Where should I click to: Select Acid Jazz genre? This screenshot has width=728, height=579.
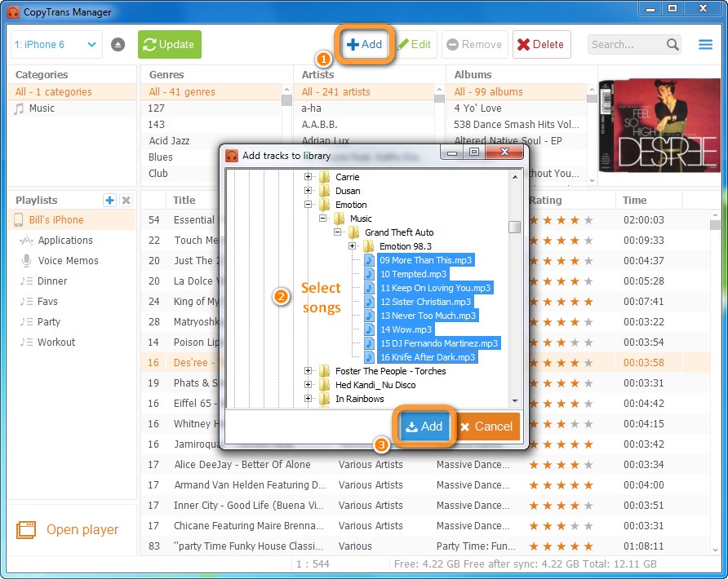[169, 141]
